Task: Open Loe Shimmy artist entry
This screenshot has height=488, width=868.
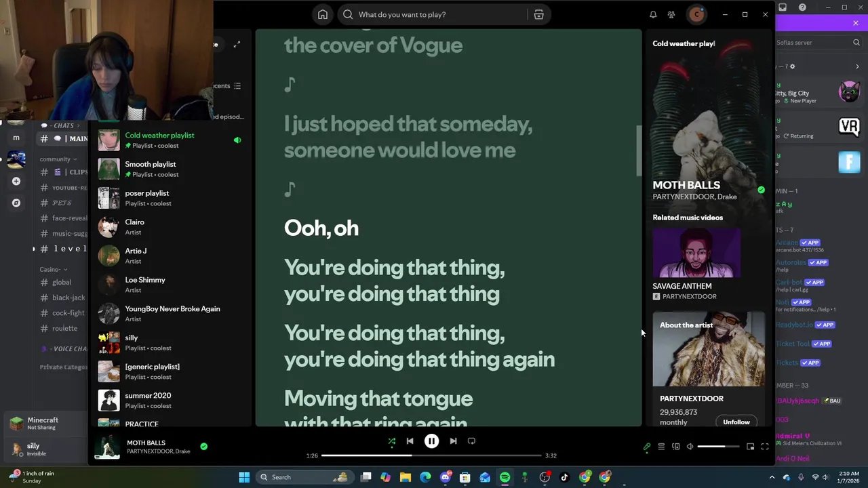Action: [170, 285]
